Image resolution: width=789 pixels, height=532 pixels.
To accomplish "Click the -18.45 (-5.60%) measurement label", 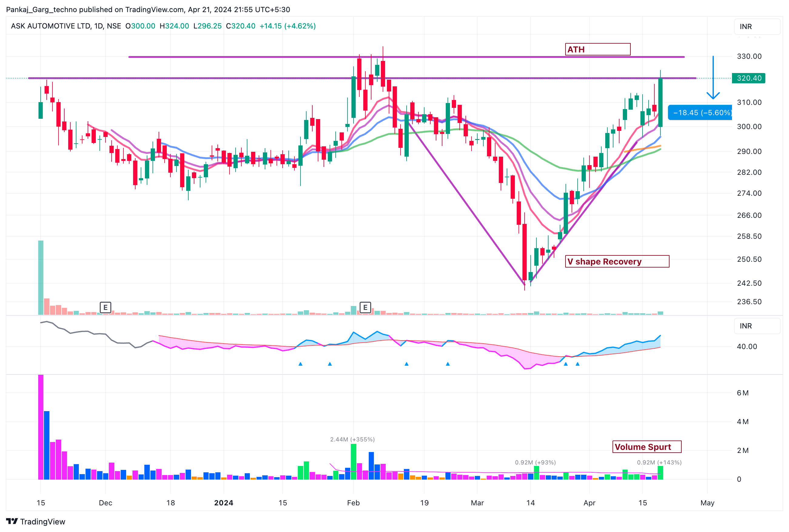I will coord(701,113).
